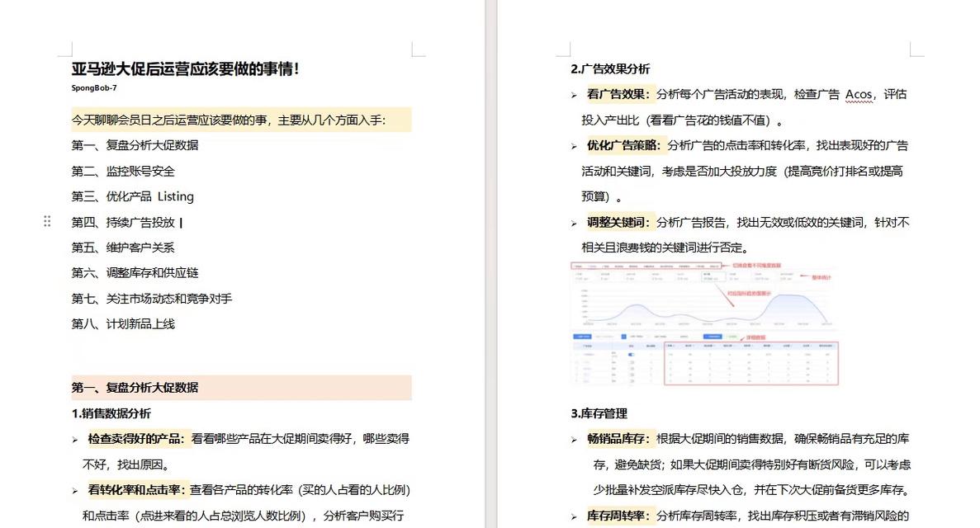Click the line 相关且浪费钱的关键词进行否定。
The height and width of the screenshot is (528, 980).
[x=665, y=247]
